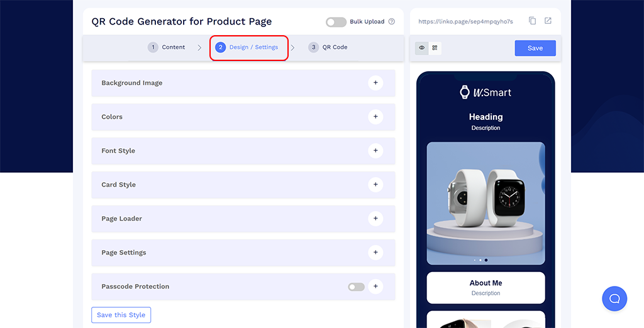Viewport: 644px width, 328px height.
Task: Click the smartwatch product image in preview
Action: click(x=486, y=202)
